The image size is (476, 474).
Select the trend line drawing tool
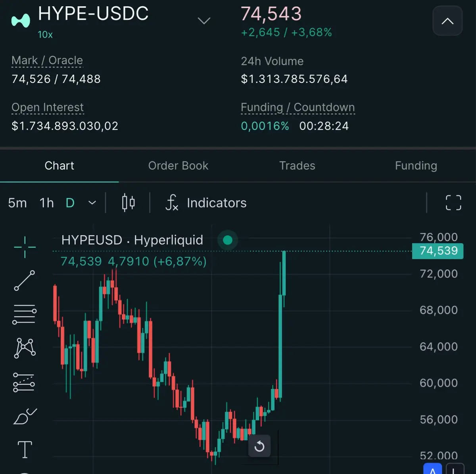(25, 281)
